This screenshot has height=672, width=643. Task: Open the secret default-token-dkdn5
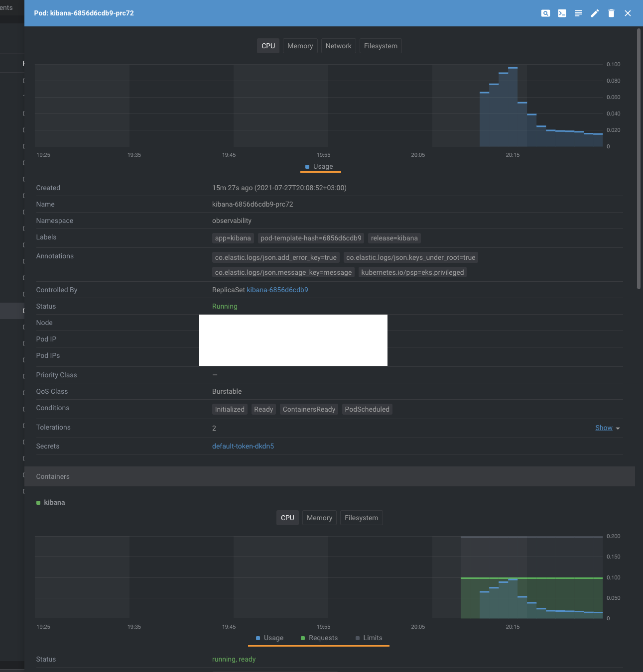pos(243,446)
